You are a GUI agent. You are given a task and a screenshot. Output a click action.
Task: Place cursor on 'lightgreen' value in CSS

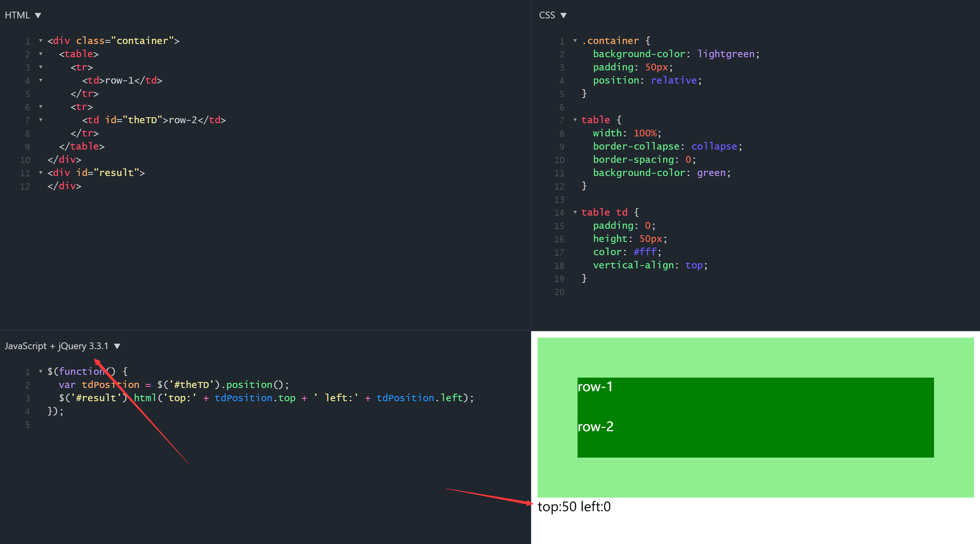[x=726, y=54]
